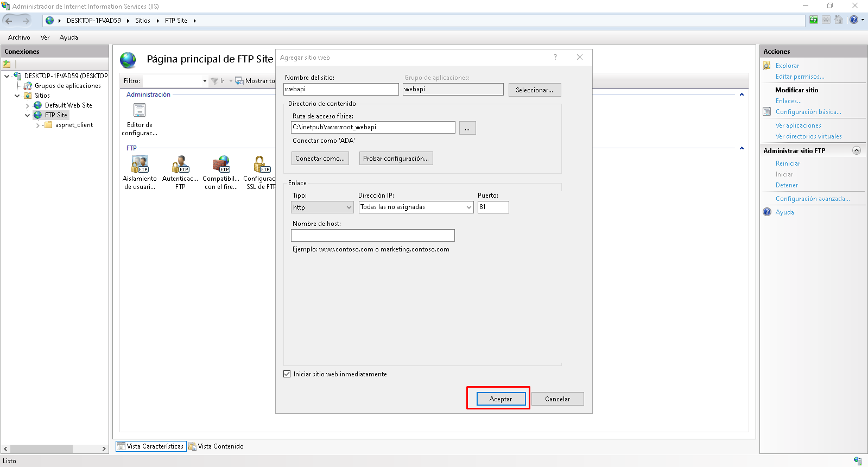Open the configuration editor icon
Image resolution: width=868 pixels, height=467 pixels.
(x=140, y=111)
